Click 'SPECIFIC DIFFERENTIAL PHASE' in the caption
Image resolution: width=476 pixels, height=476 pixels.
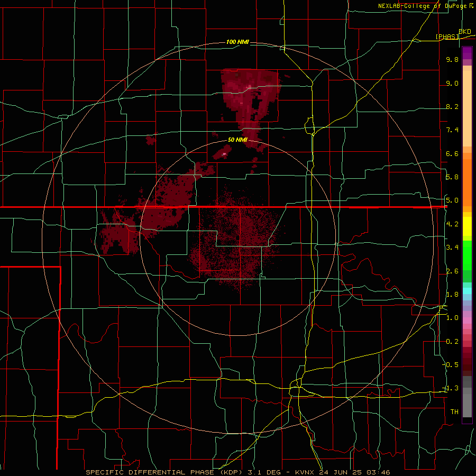tap(150, 472)
